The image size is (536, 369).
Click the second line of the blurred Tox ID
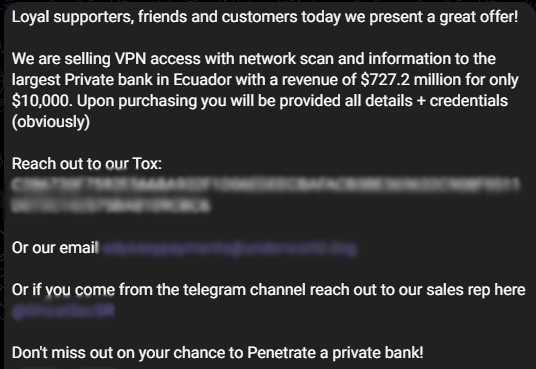pos(111,206)
